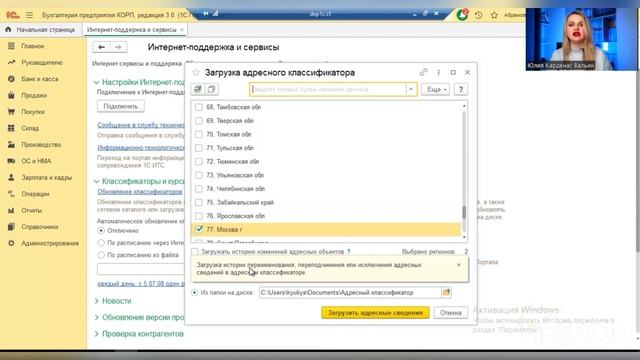Open the main menu hamburger icon
This screenshot has width=640, height=360.
pos(29,15)
